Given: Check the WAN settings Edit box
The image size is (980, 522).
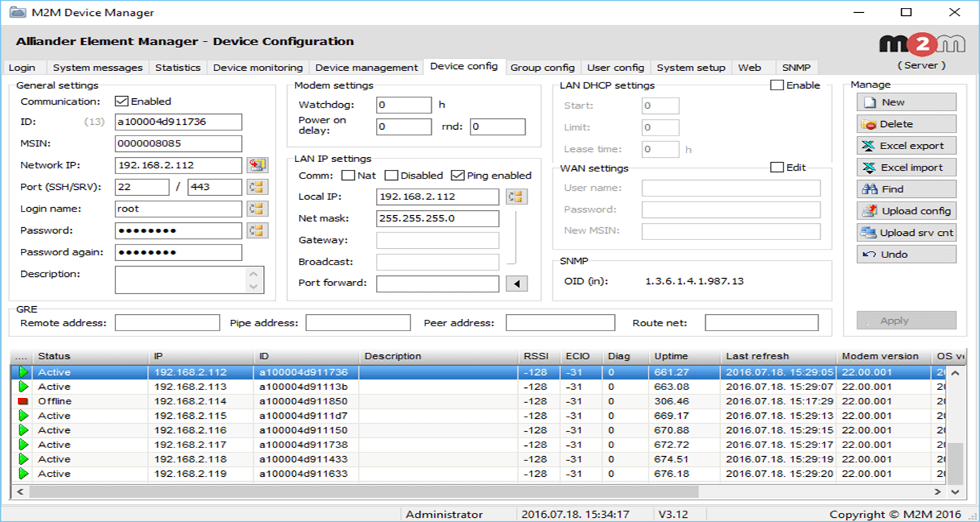Looking at the screenshot, I should point(776,167).
